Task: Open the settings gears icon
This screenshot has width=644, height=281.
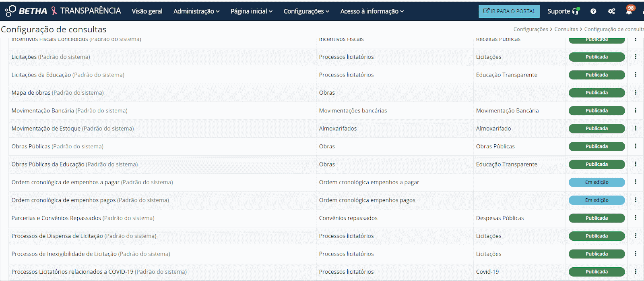Action: point(611,11)
